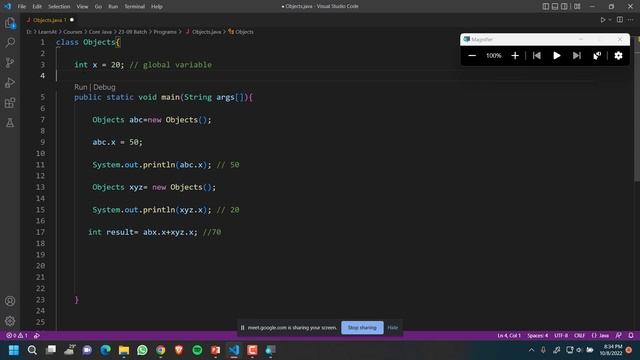The width and height of the screenshot is (640, 360).
Task: Click the editor vertical scrollbar
Action: pyautogui.click(x=637, y=109)
